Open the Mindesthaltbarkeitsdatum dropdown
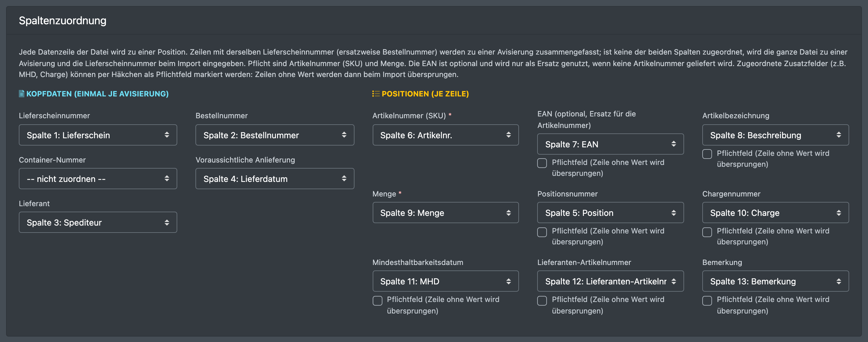Image resolution: width=868 pixels, height=342 pixels. point(446,281)
